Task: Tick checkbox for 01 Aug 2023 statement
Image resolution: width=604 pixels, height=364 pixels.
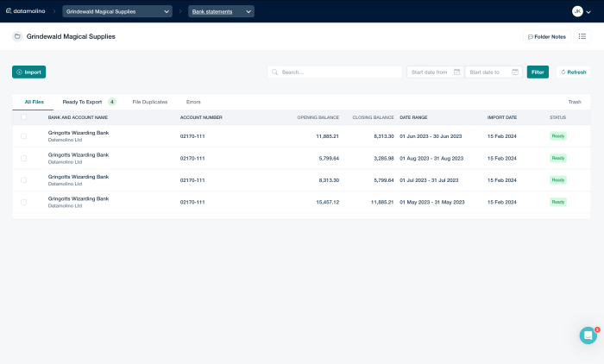Action: tap(24, 158)
